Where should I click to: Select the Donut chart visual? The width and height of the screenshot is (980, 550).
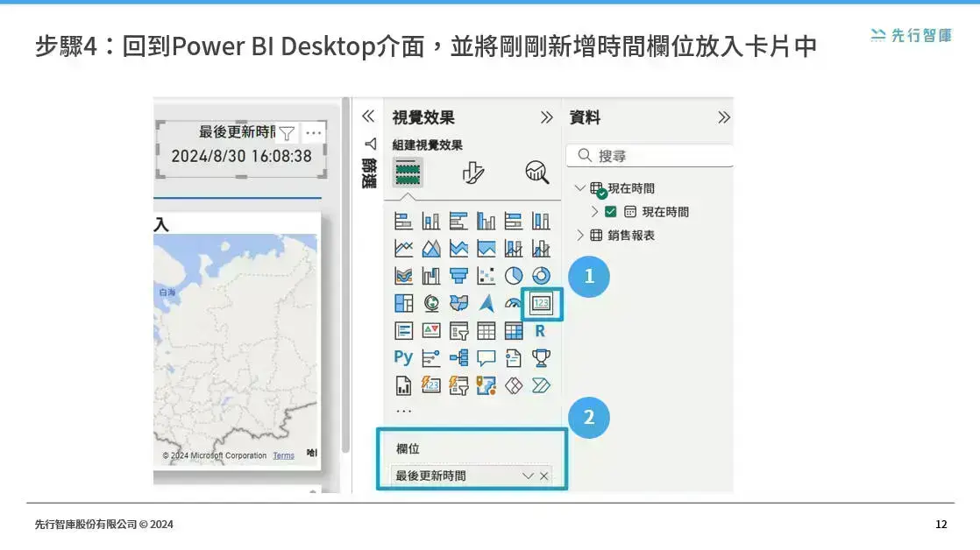pyautogui.click(x=541, y=276)
